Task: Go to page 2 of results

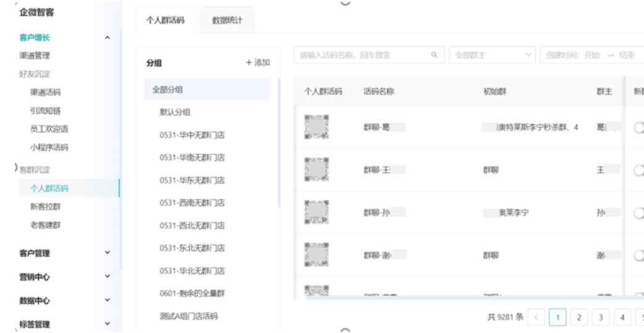Action: click(579, 317)
